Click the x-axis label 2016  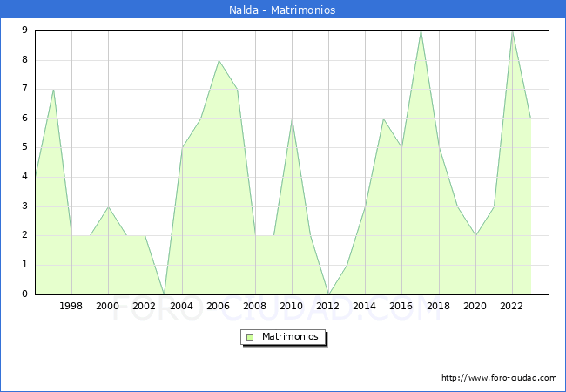tap(401, 306)
